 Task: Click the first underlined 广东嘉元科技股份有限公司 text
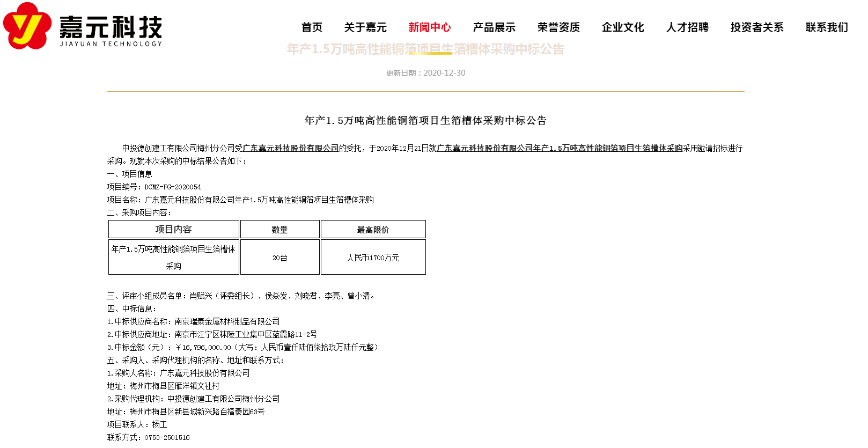click(291, 148)
